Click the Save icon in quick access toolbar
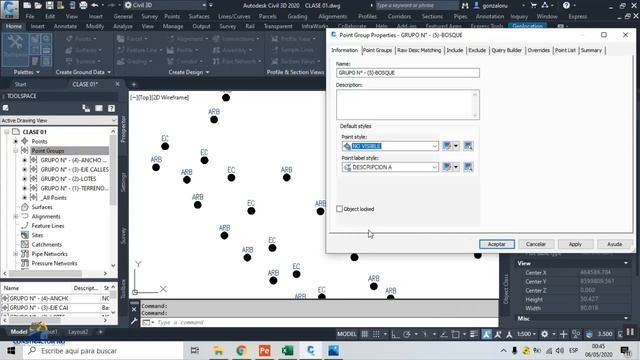 click(49, 5)
